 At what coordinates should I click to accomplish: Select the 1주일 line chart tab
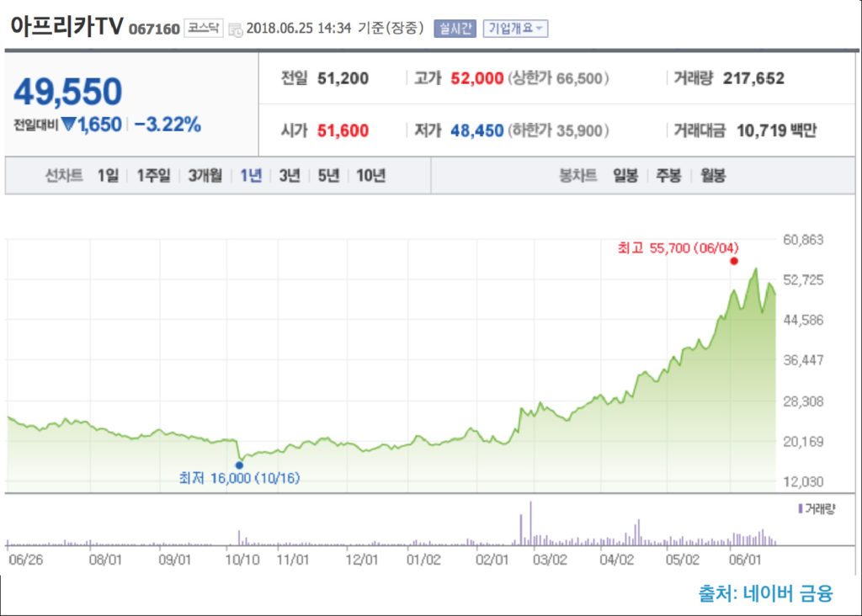point(153,175)
